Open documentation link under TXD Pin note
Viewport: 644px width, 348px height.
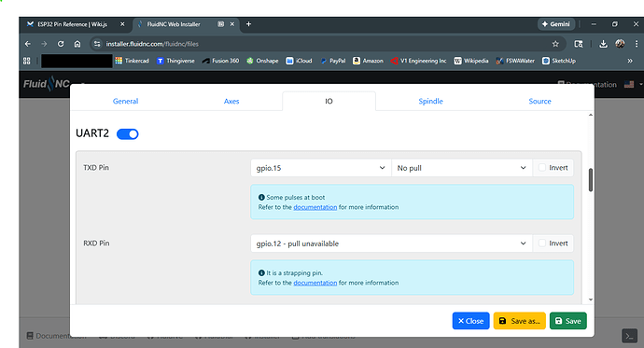click(315, 207)
